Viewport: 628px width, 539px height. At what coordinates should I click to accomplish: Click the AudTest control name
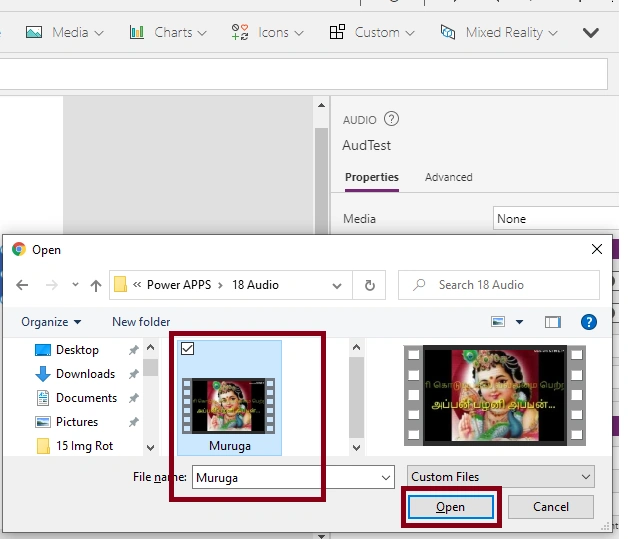click(366, 145)
